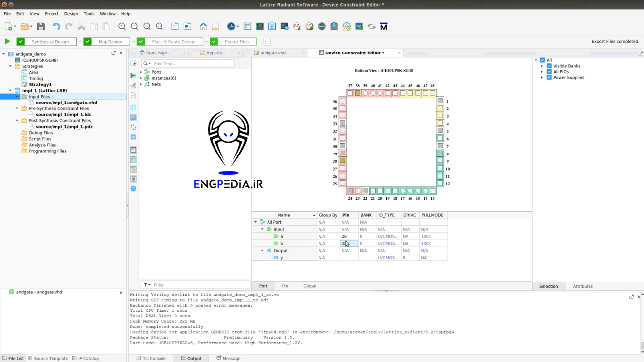
Task: Select the pointer tool in constraint editor sidebar
Action: [x=133, y=63]
